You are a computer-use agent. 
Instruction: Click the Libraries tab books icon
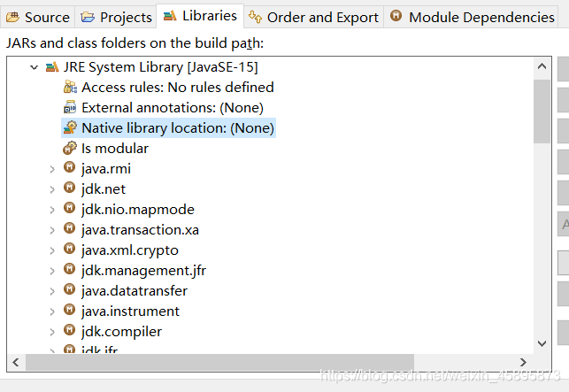pos(170,16)
